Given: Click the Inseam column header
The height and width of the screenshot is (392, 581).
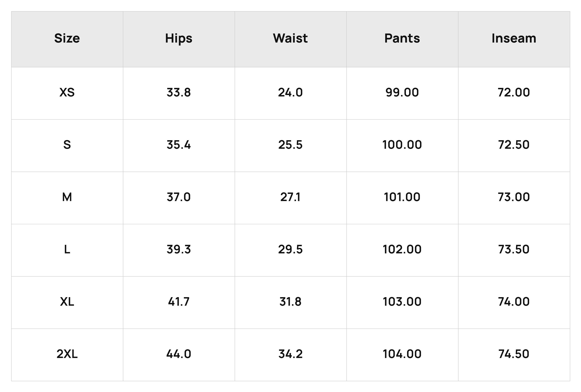Looking at the screenshot, I should tap(514, 39).
